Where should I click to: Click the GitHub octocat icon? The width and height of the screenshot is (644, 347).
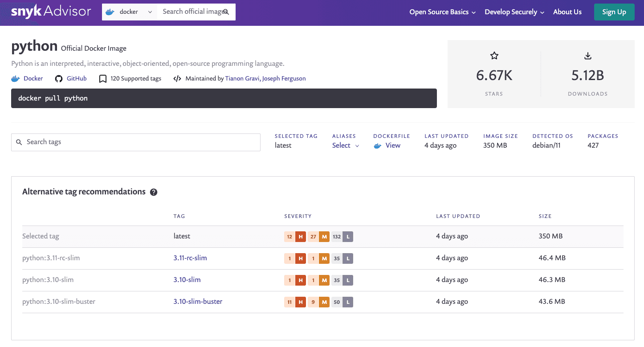59,79
